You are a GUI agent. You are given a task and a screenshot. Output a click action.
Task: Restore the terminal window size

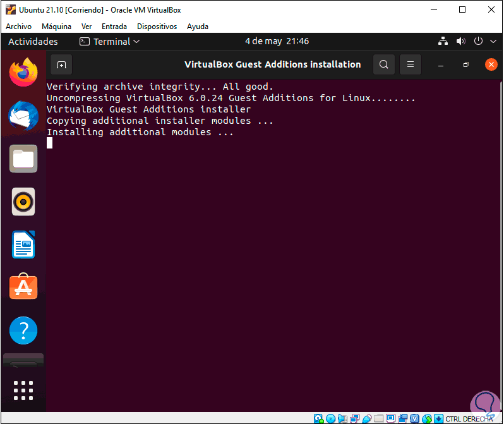coord(465,65)
